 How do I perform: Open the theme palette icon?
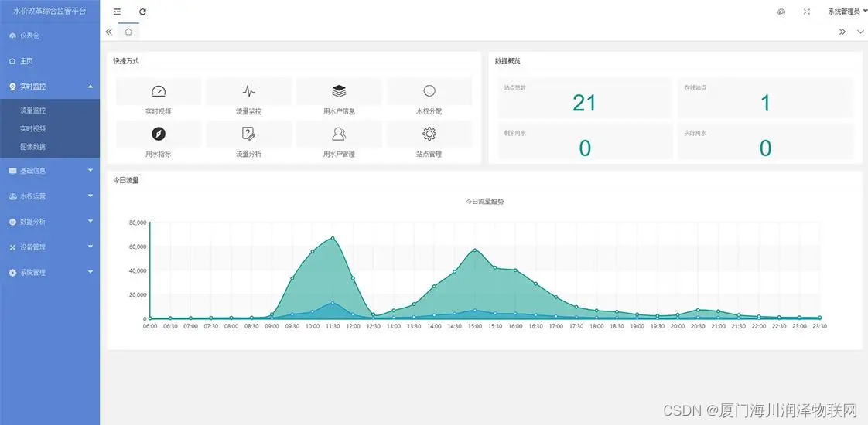point(781,12)
